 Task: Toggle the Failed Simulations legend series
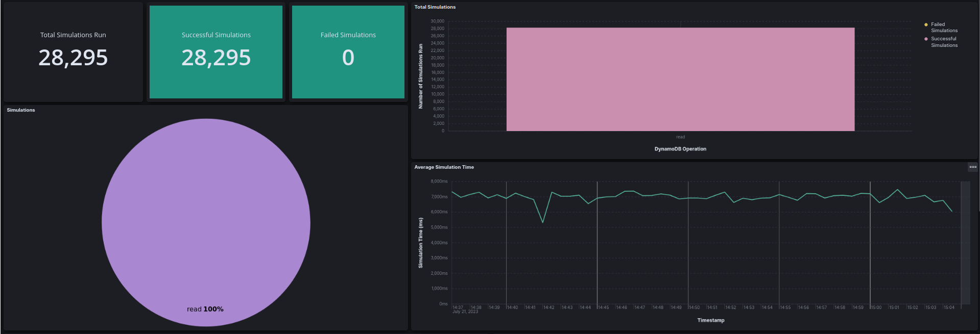944,28
